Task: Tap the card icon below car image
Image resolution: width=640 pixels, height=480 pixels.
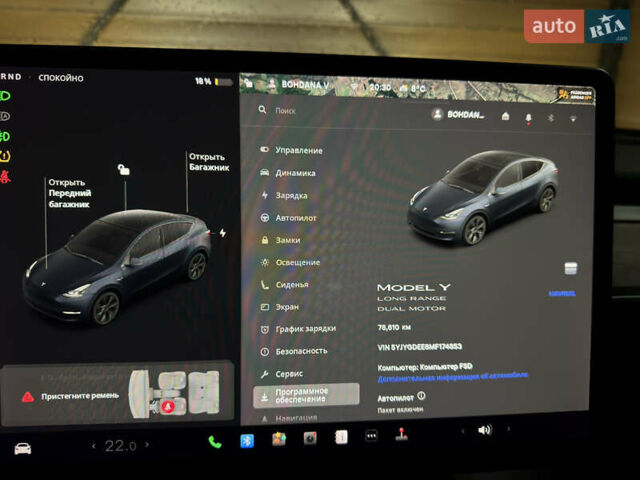Action: pyautogui.click(x=571, y=268)
